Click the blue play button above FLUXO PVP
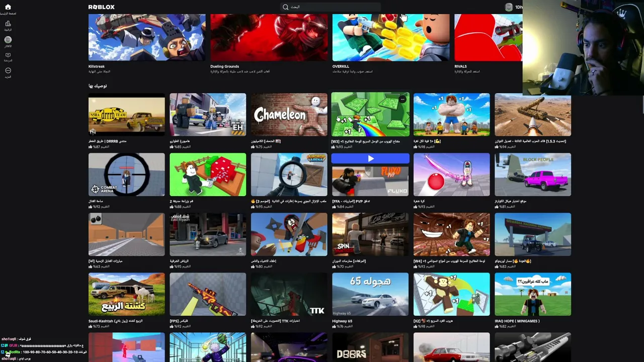Image resolution: width=644 pixels, height=362 pixels. 370,158
